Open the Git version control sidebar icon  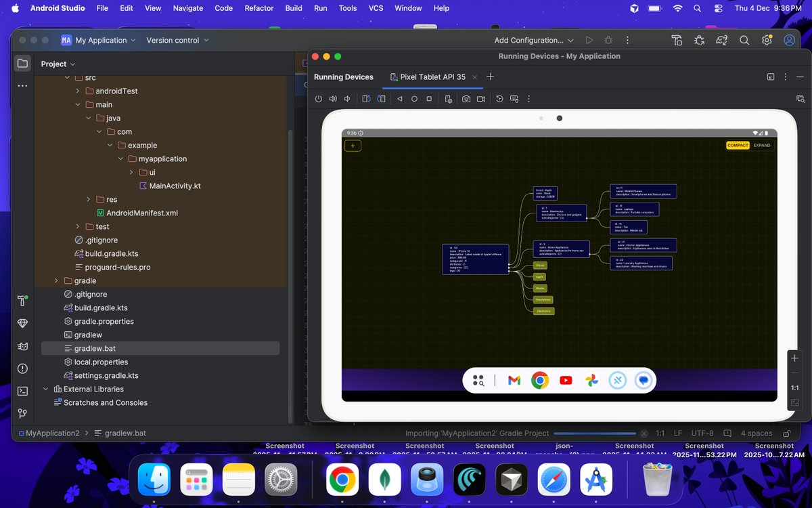(x=22, y=413)
